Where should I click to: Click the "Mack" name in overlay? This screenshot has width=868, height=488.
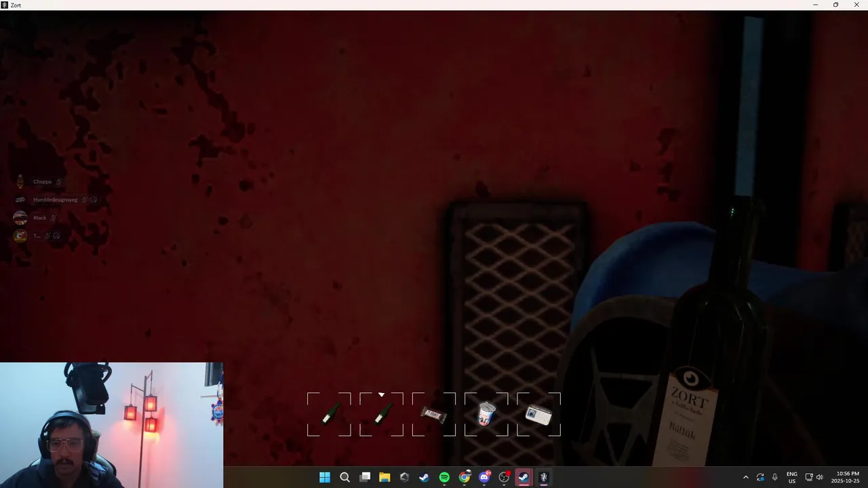pyautogui.click(x=39, y=218)
